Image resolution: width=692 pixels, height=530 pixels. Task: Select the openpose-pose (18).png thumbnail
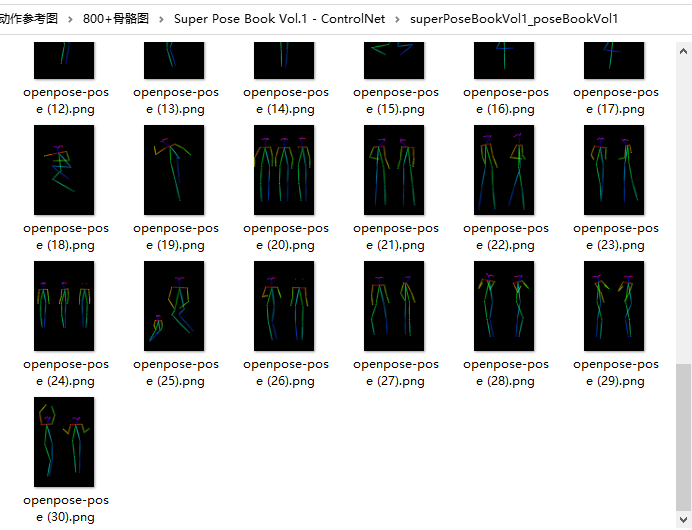coord(64,170)
